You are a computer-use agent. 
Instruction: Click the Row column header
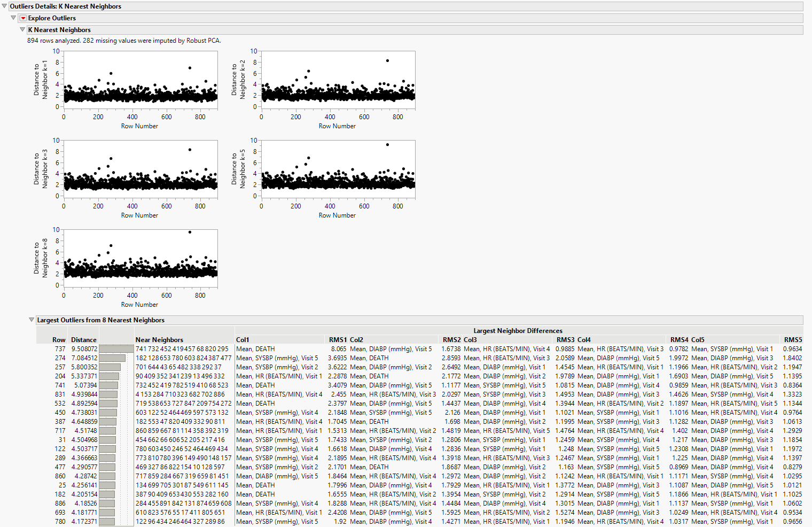(59, 339)
